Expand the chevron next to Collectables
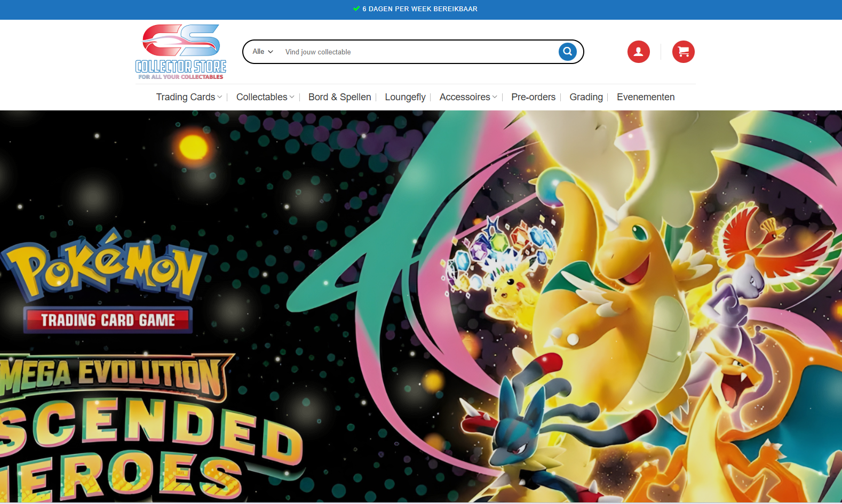 [x=292, y=97]
